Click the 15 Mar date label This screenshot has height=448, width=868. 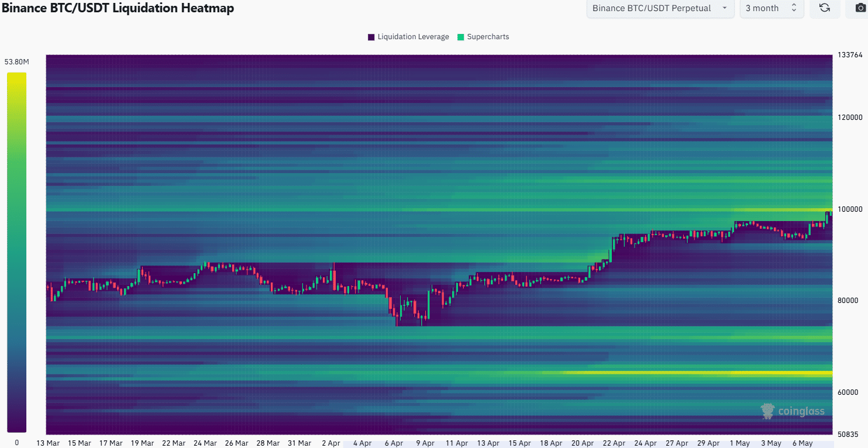(80, 443)
